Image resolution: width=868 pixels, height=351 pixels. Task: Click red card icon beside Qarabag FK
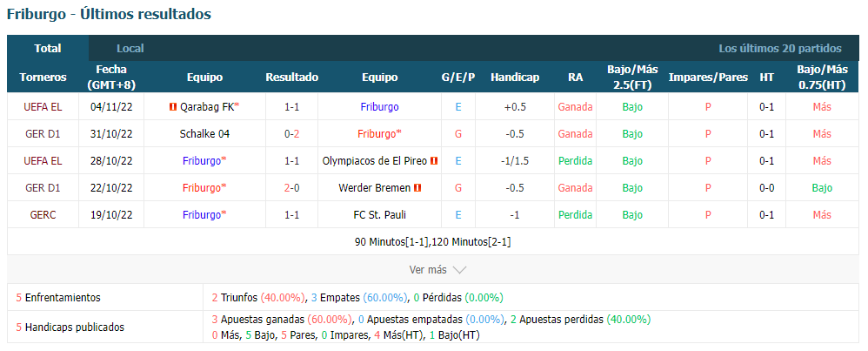173,107
